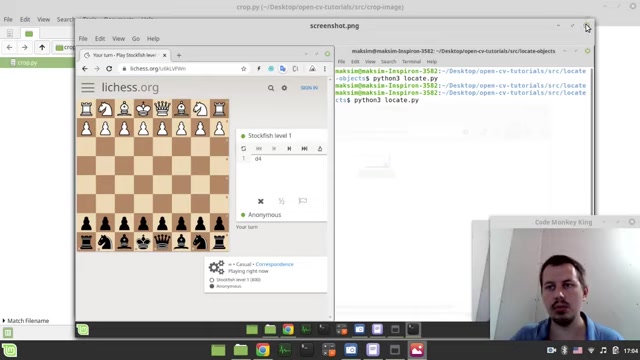Flip the board icon in move panel
This screenshot has width=640, height=360.
[243, 149]
